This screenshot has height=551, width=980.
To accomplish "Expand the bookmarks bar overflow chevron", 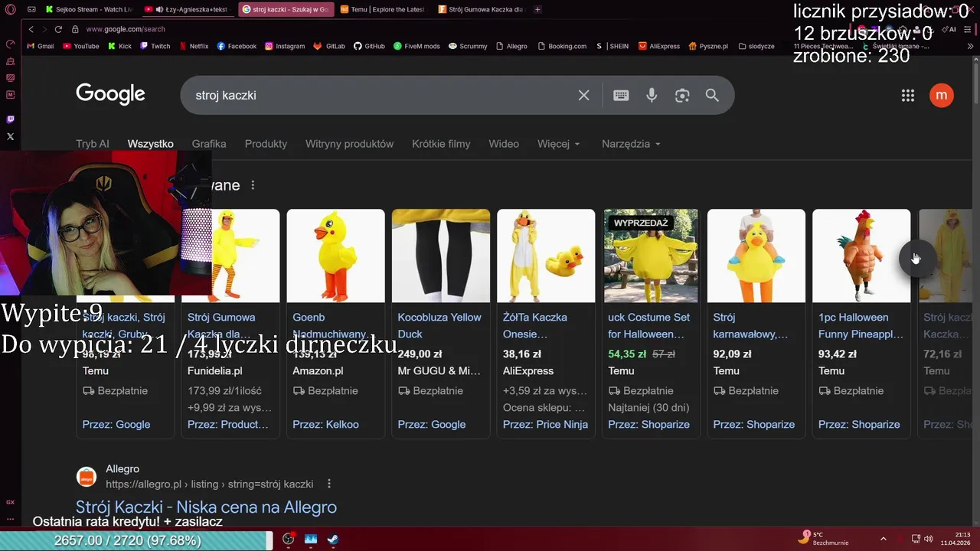I will coord(971,46).
